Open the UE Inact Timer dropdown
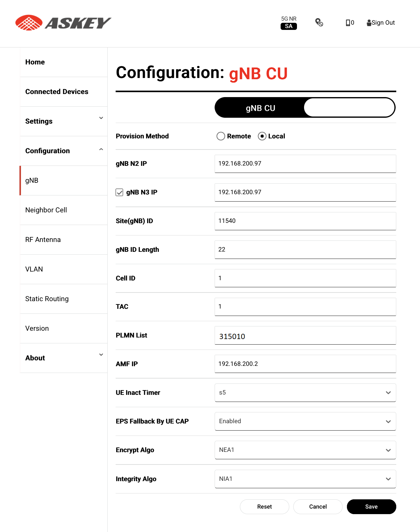This screenshot has height=532, width=420. (x=305, y=393)
